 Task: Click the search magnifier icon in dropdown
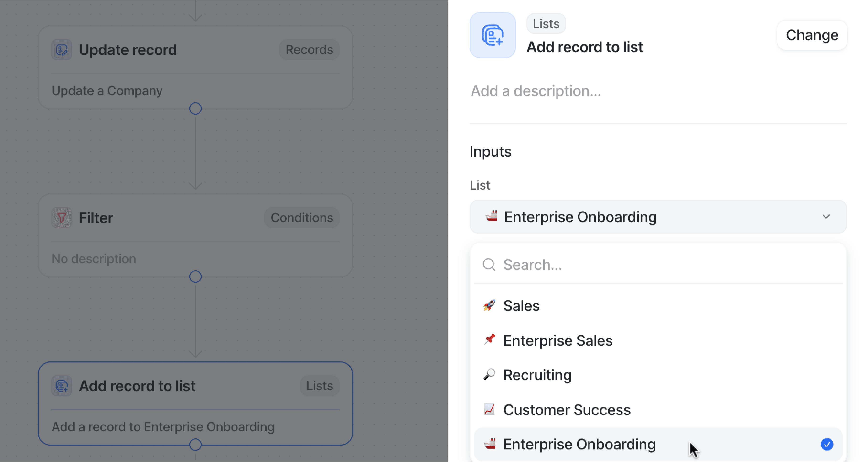489,265
